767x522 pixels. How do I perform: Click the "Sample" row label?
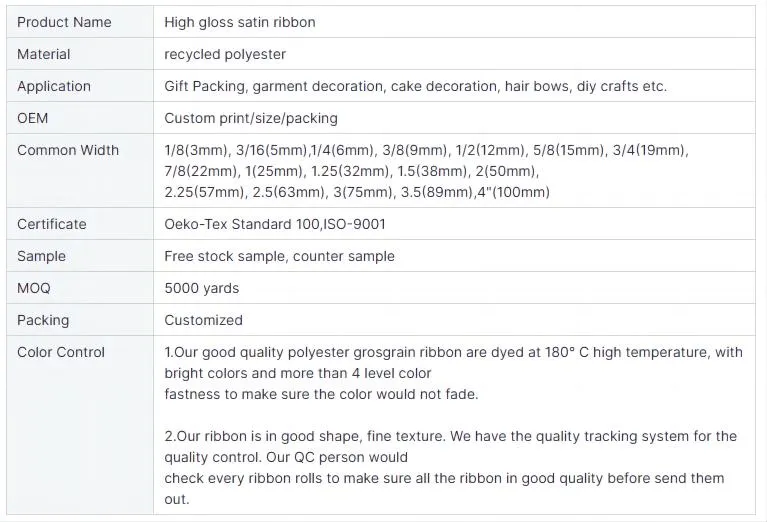pyautogui.click(x=41, y=256)
